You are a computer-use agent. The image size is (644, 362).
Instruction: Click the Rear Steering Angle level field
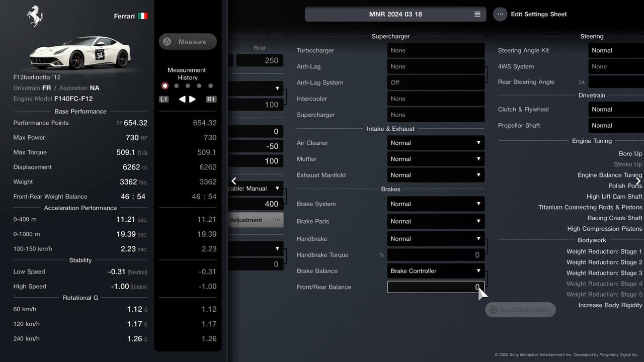click(616, 82)
